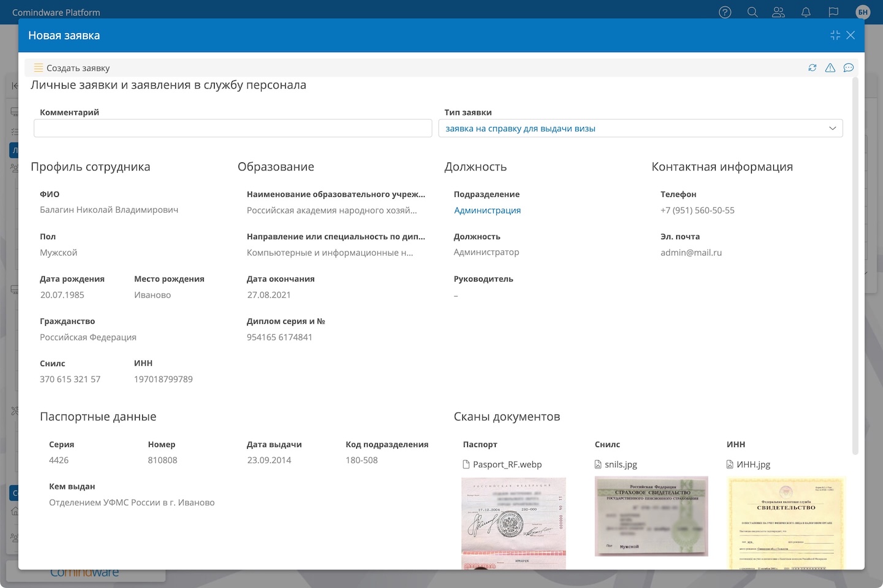The image size is (883, 588).
Task: Click Компьютерные и информационные н... value
Action: click(x=330, y=253)
